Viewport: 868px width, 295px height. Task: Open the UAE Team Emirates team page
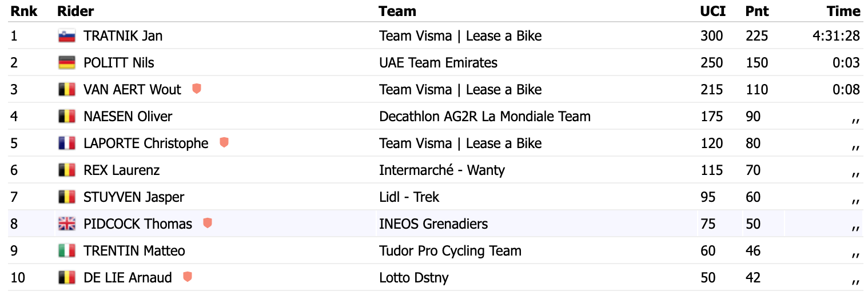click(438, 63)
